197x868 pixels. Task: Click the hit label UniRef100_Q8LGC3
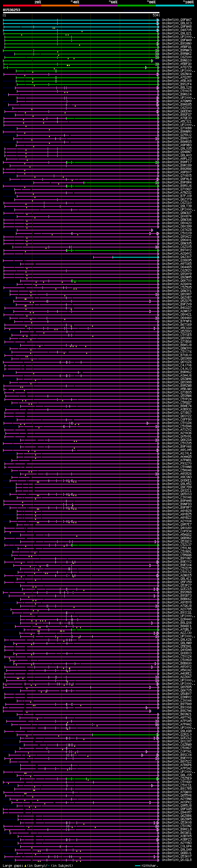(177, 23)
